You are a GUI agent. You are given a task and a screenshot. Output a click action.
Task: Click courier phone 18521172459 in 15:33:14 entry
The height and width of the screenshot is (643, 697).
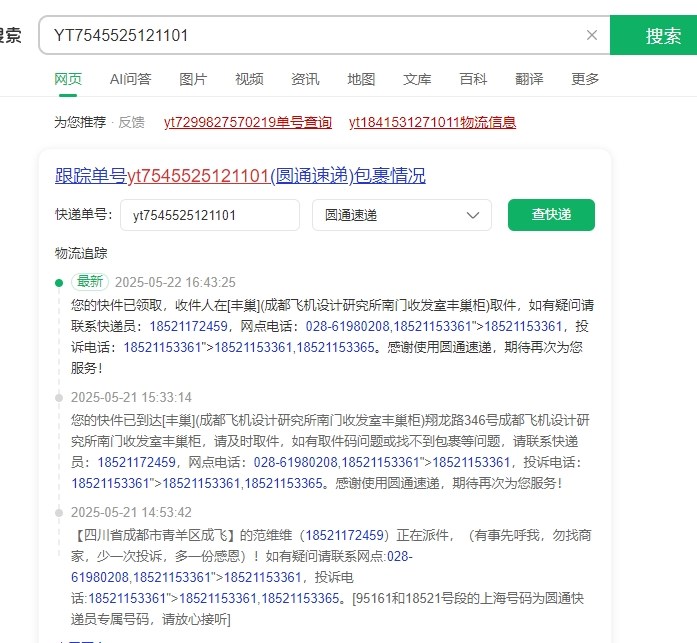coord(136,462)
